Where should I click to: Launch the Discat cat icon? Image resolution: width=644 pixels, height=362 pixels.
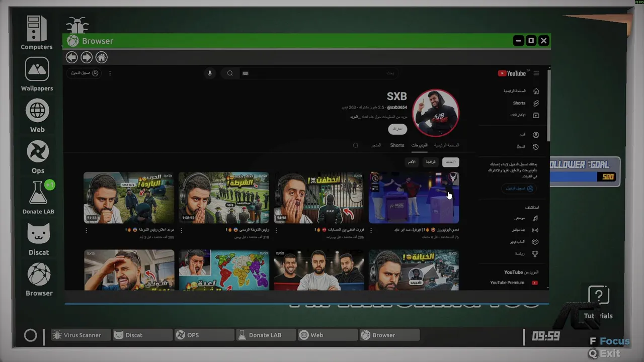point(38,238)
